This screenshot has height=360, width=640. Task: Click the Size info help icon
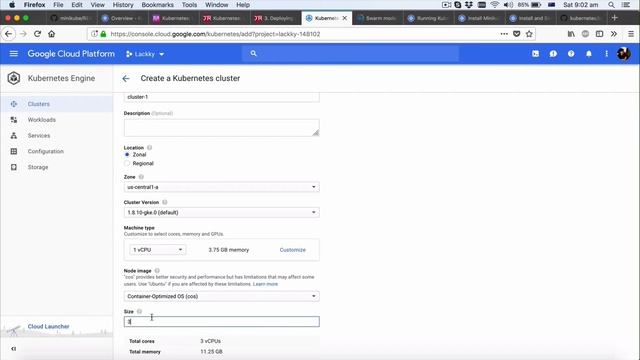[x=140, y=311]
